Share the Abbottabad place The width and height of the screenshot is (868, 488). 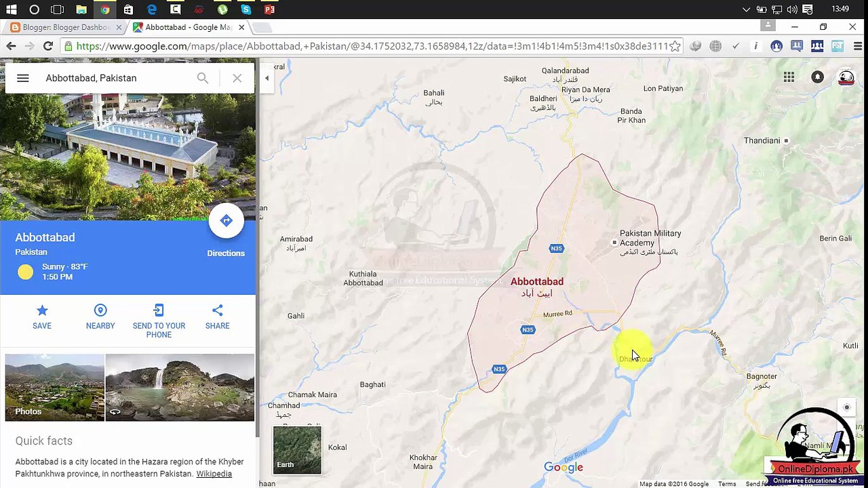(x=217, y=317)
